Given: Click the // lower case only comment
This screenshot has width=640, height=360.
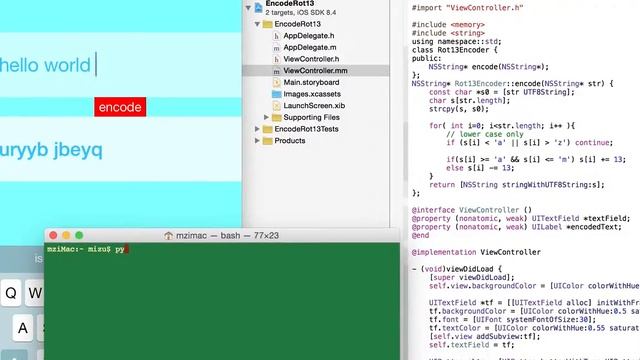Looking at the screenshot, I should [484, 134].
